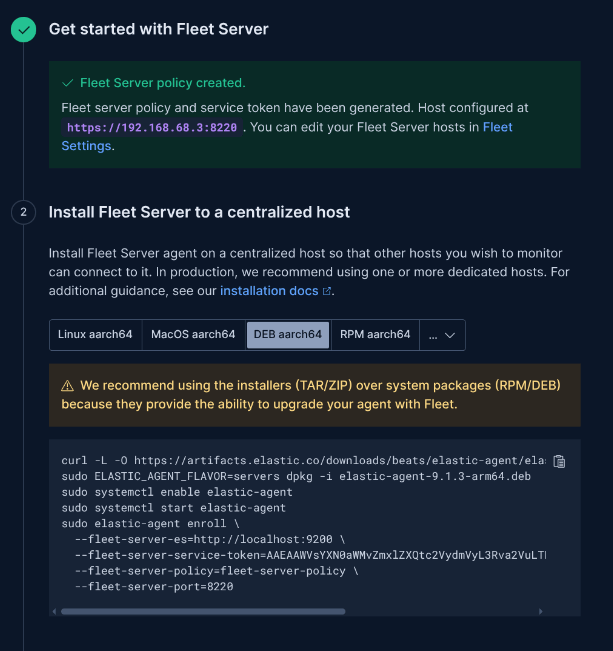Click the step 2 number circle

(x=23, y=212)
